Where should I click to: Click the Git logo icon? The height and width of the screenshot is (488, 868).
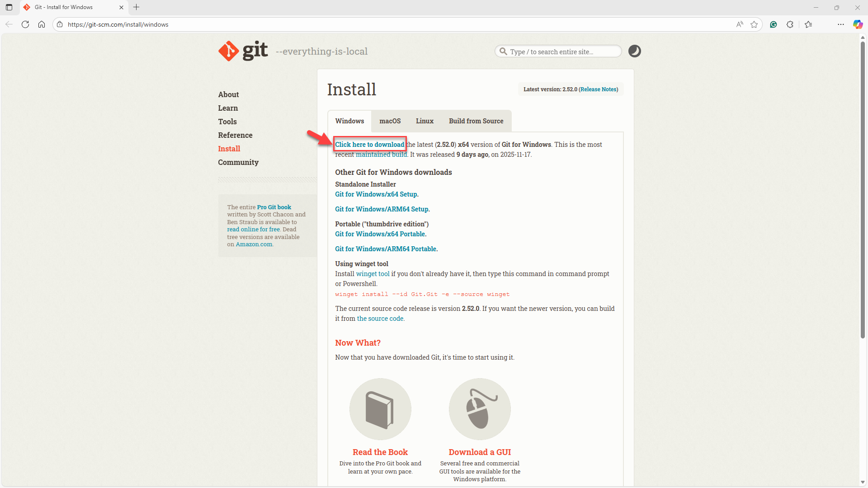[x=228, y=51]
